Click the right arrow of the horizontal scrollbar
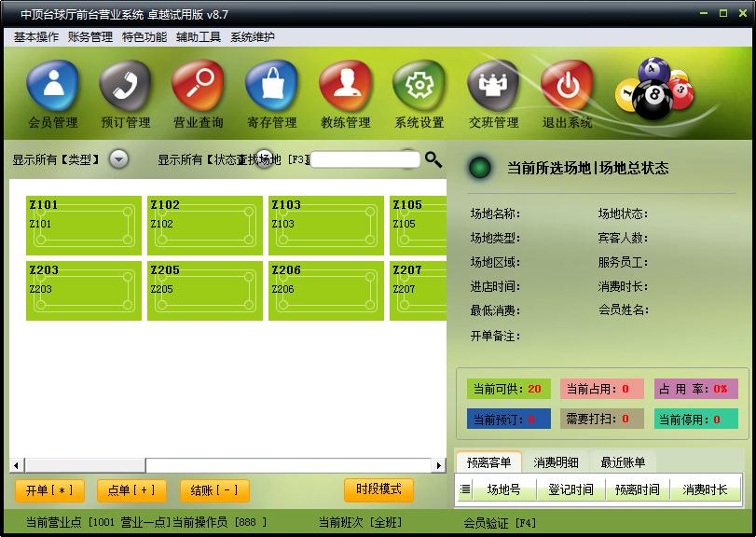 point(438,465)
